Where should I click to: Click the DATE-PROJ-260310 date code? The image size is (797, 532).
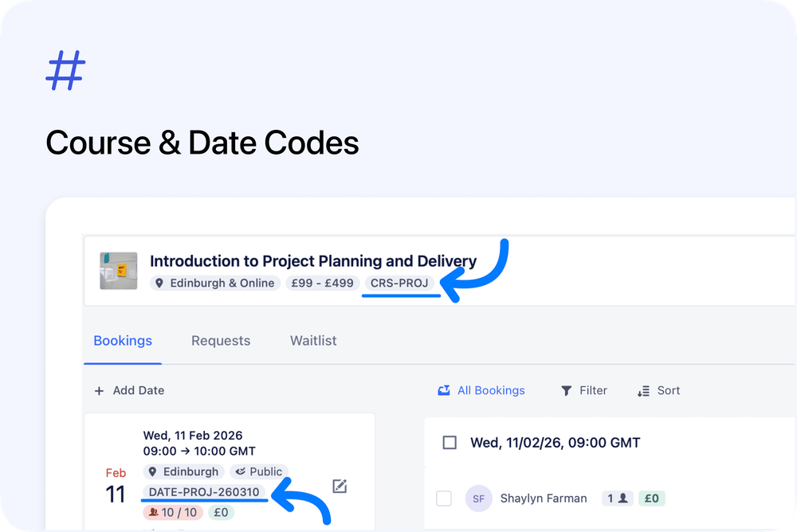tap(203, 492)
